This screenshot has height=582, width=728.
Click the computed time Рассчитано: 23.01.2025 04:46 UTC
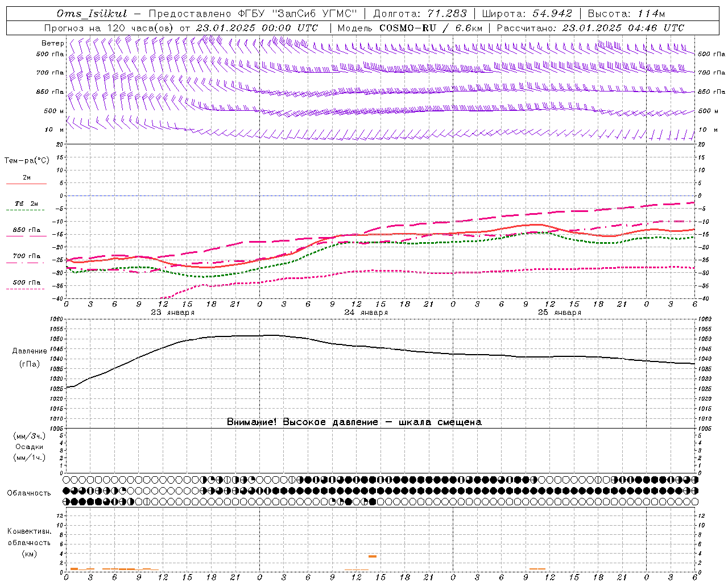pyautogui.click(x=590, y=28)
